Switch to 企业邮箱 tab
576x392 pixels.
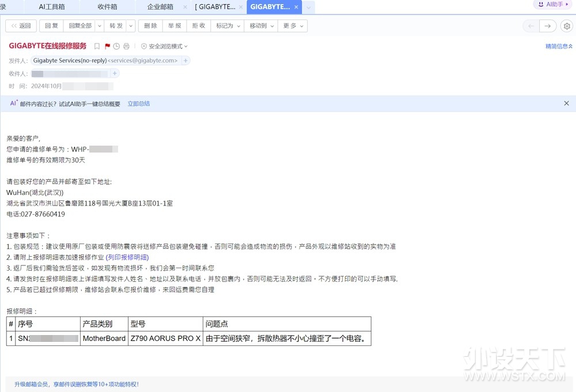pos(160,7)
